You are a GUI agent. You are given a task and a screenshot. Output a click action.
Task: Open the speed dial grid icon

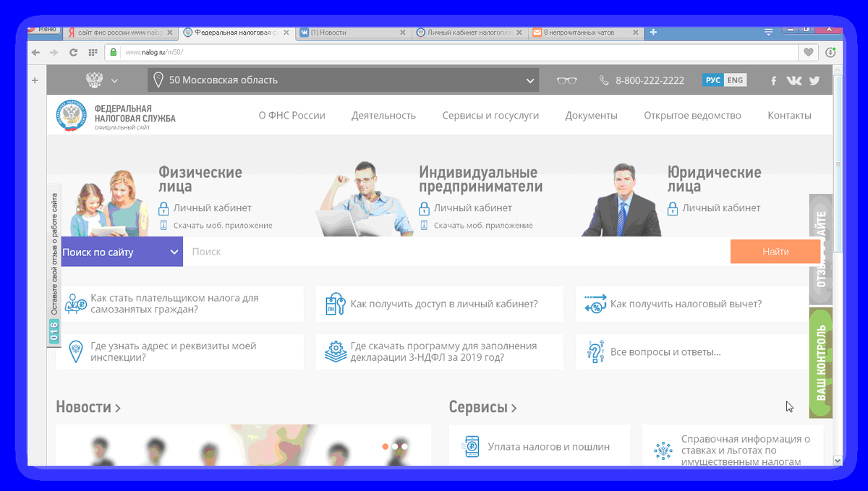pyautogui.click(x=93, y=53)
